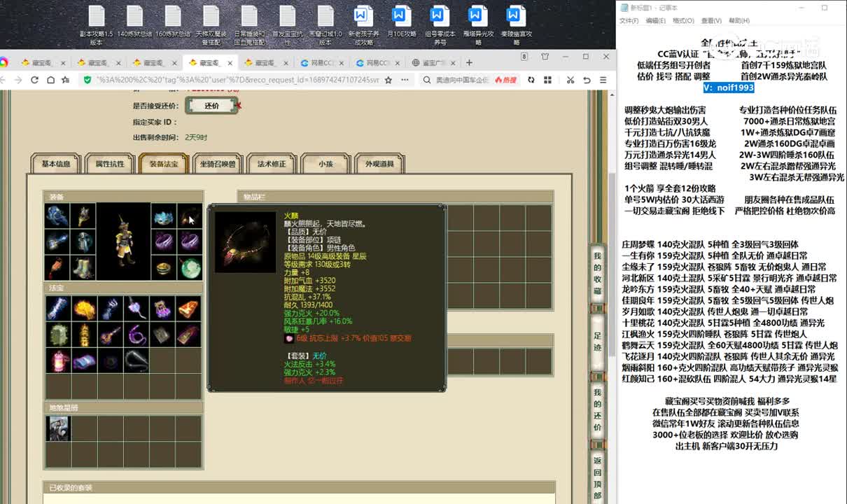Click the browser address bar URL
The image size is (847, 504).
click(237, 80)
